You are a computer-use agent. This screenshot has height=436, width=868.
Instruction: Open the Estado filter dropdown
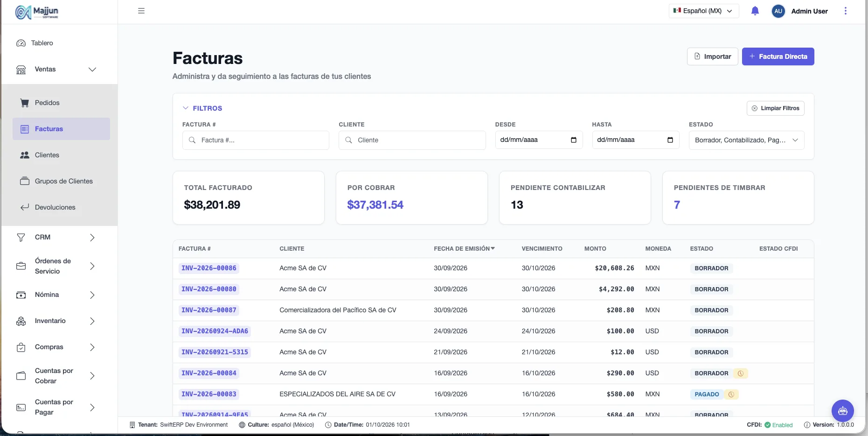746,140
